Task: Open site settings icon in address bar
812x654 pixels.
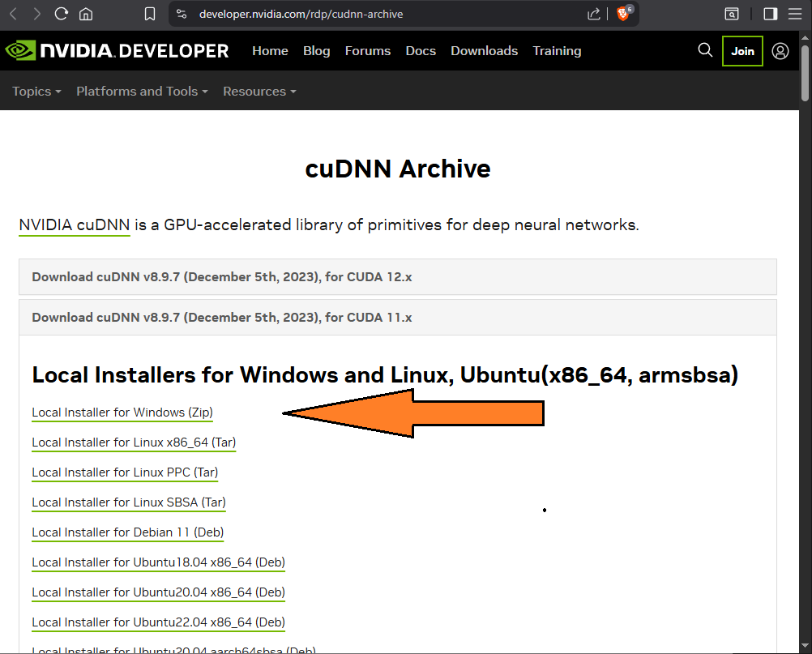Action: pyautogui.click(x=182, y=14)
